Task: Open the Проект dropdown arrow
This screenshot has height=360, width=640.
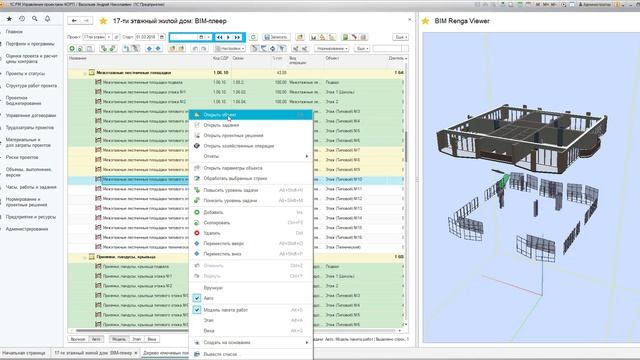Action: point(109,37)
